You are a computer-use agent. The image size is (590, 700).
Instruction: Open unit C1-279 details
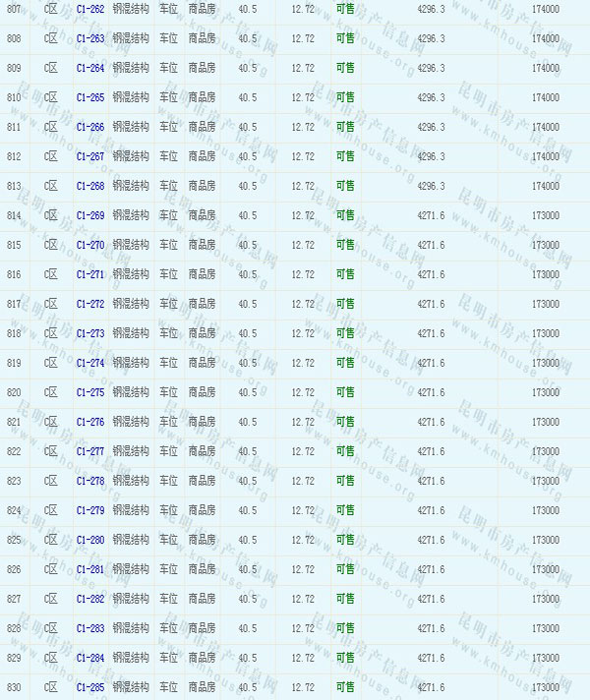click(x=89, y=511)
